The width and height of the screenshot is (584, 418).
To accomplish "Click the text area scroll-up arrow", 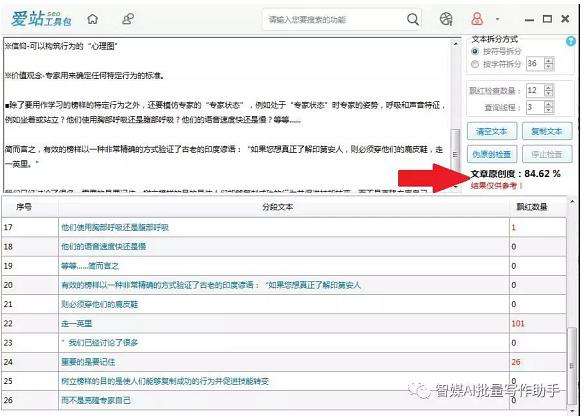I will click(455, 43).
